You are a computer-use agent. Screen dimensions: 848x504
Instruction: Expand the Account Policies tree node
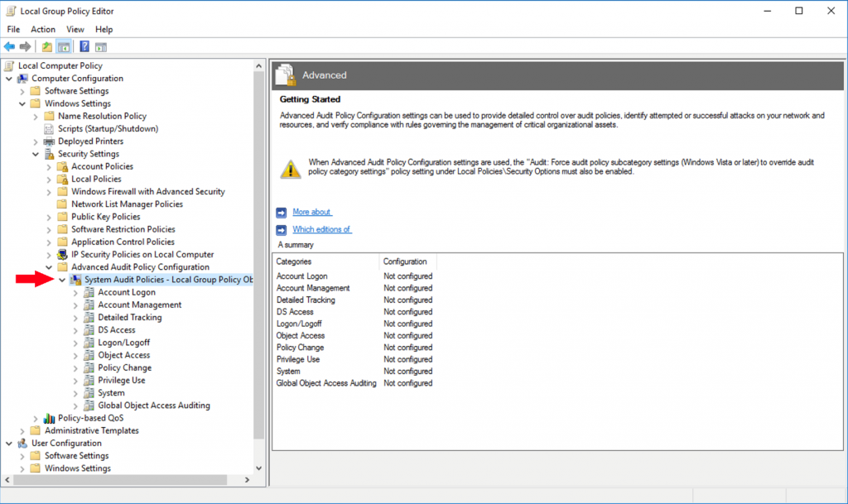[x=49, y=166]
